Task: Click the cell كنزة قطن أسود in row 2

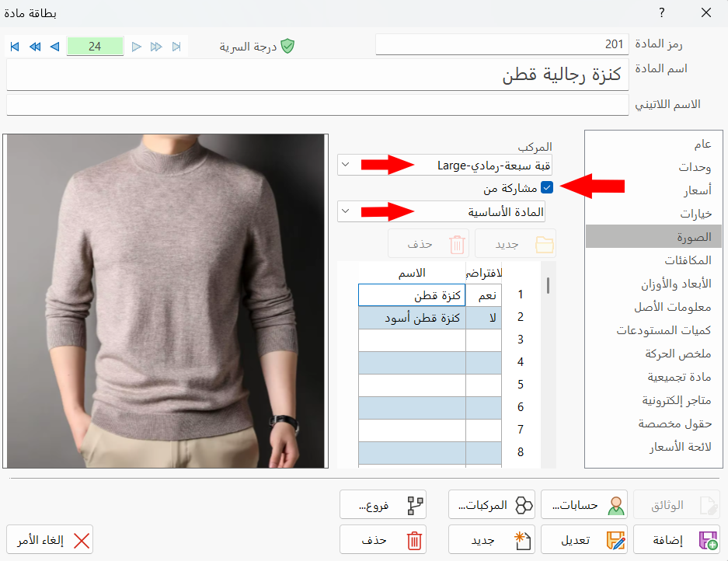Action: pyautogui.click(x=412, y=318)
